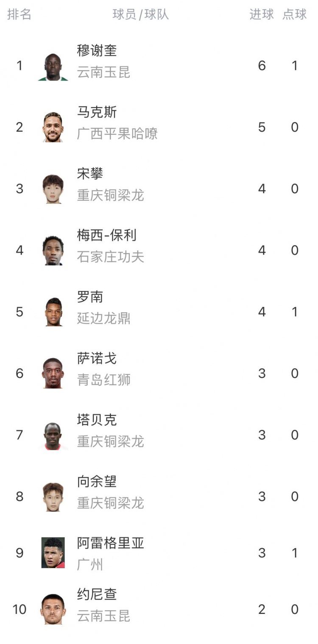The image size is (318, 644).
Task: Open player name 梅西-保利
Action: pyautogui.click(x=107, y=235)
